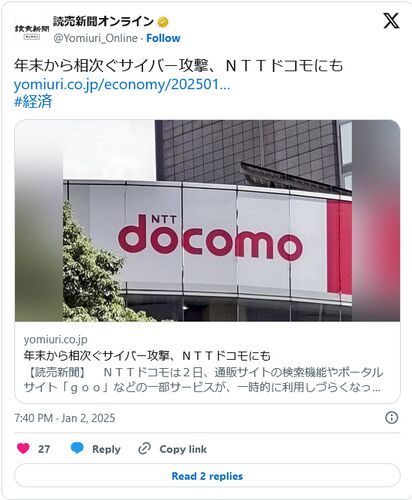The image size is (412, 500).
Task: Open the X logo in the corner
Action: (391, 21)
